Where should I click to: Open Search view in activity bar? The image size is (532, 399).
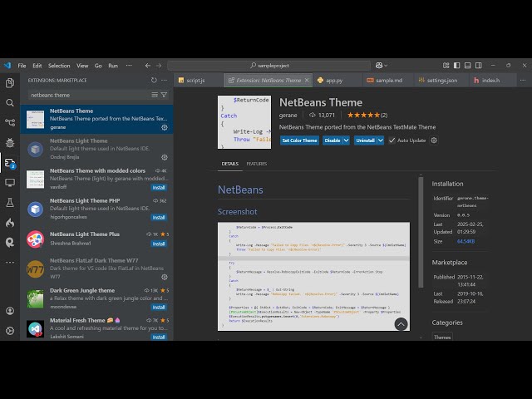coord(10,103)
